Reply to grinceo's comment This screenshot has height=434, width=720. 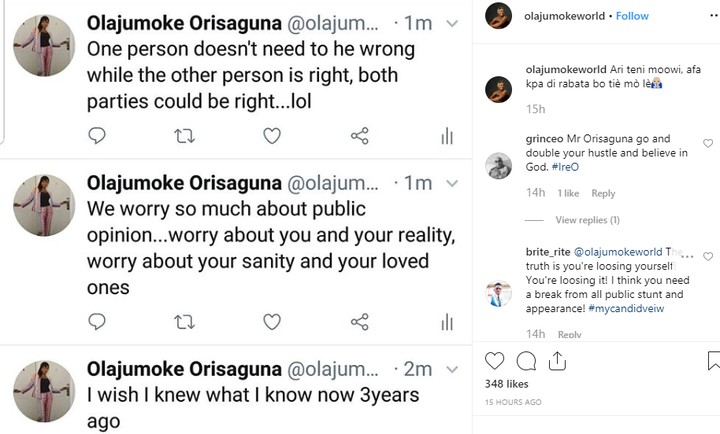point(603,194)
